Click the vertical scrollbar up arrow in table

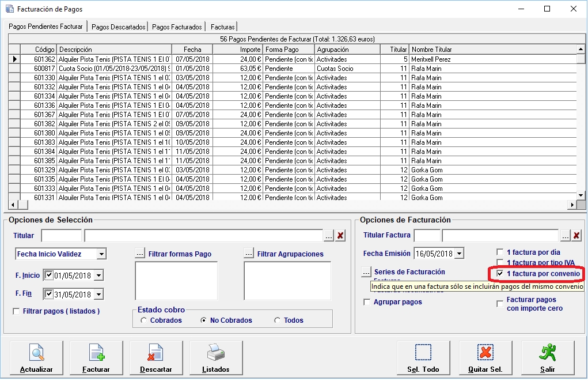coord(581,49)
